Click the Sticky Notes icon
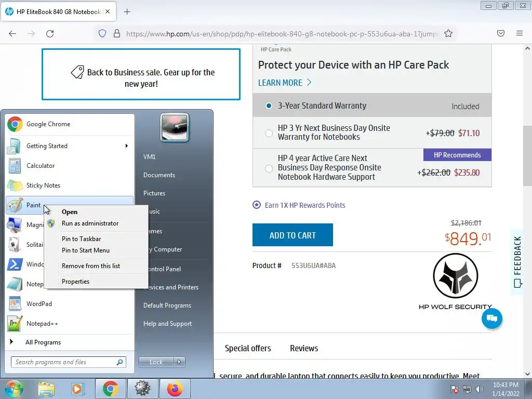 coord(15,185)
